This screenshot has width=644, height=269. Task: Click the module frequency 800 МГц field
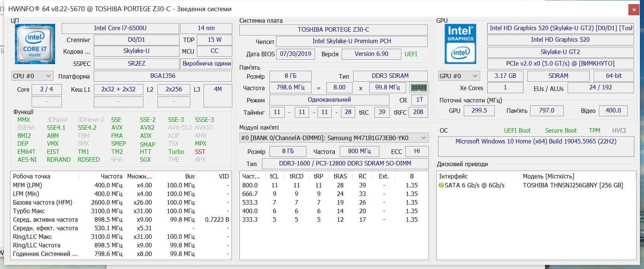359,151
